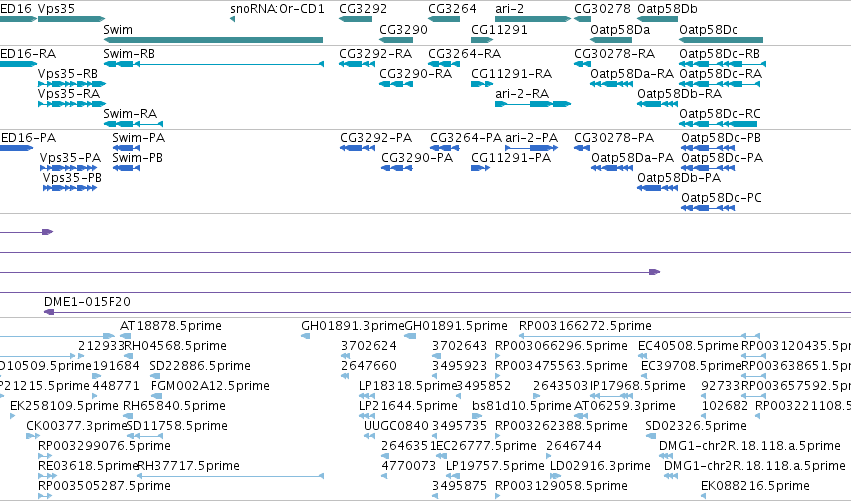Select the Oatp58Db gene bar

pos(657,19)
